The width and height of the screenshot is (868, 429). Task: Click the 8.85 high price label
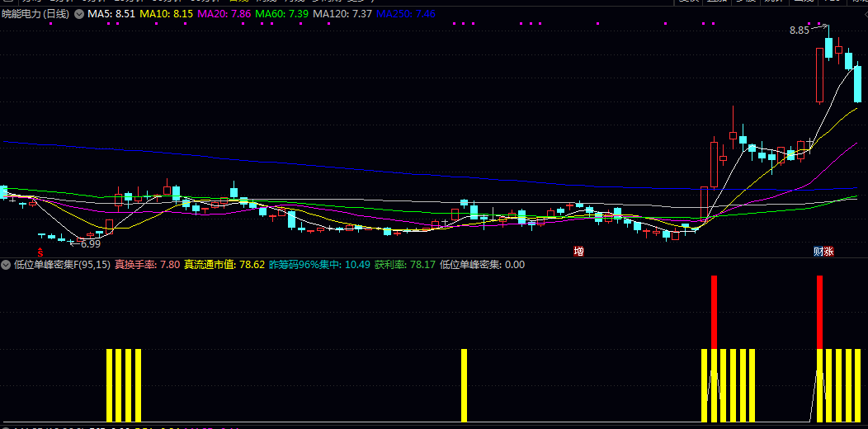pyautogui.click(x=799, y=31)
